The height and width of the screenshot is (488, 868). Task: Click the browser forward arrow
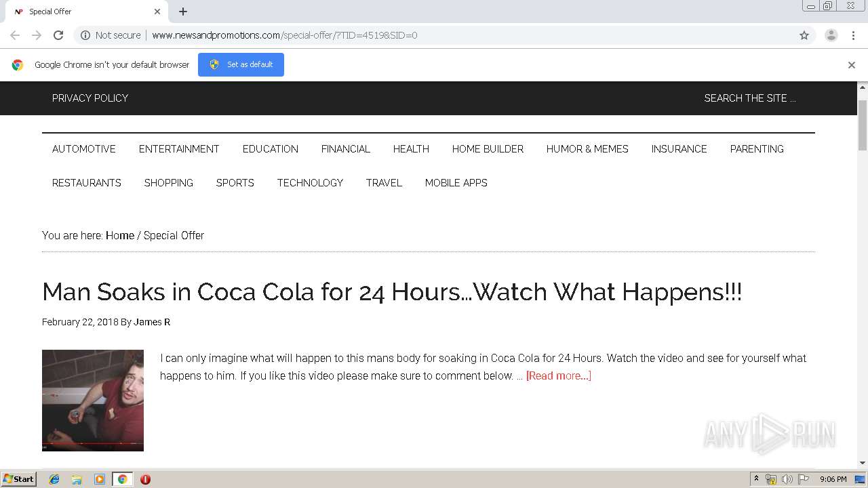tap(37, 35)
